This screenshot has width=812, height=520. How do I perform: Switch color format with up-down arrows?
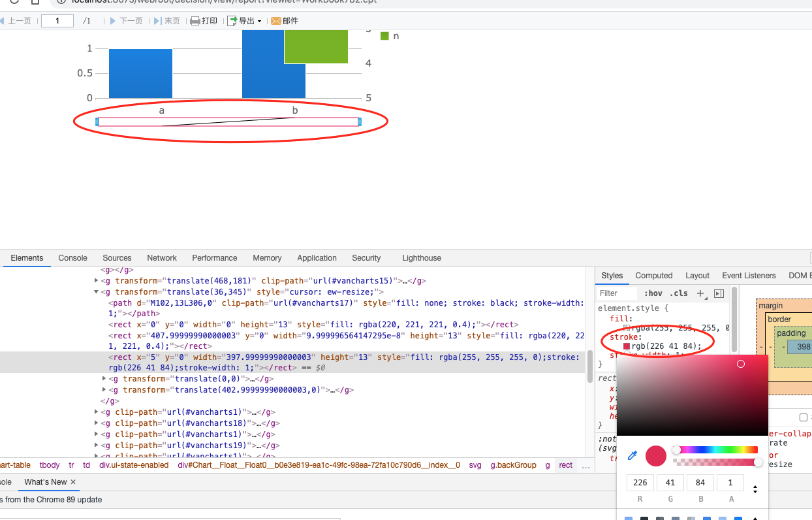tap(755, 489)
